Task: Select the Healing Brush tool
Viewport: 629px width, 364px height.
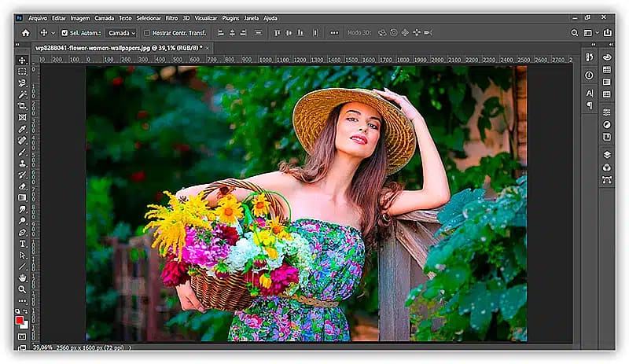Action: [22, 141]
